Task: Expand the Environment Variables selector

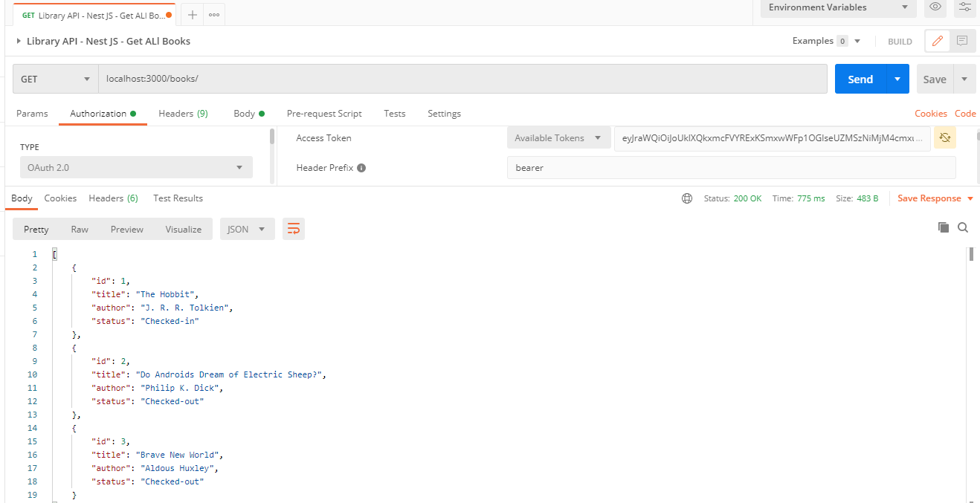Action: [x=838, y=7]
